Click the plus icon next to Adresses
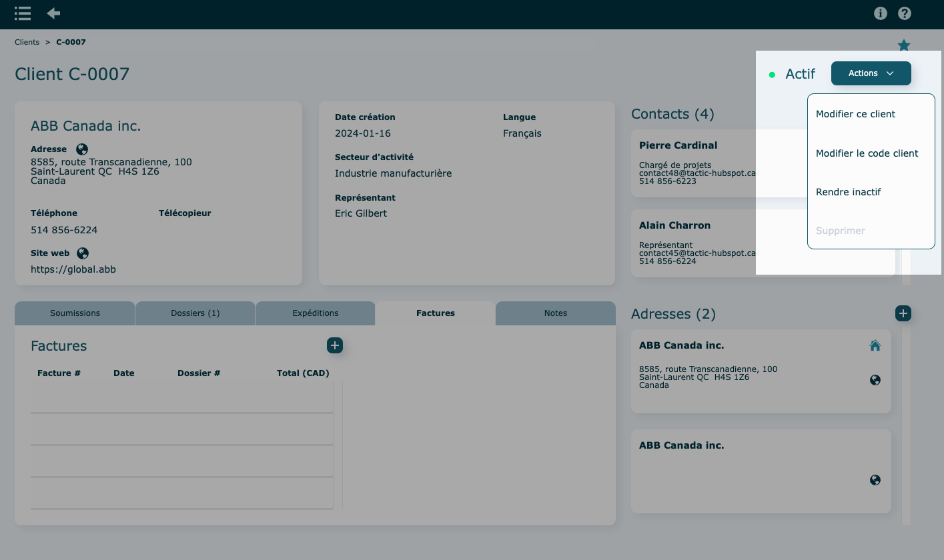The image size is (944, 560). pyautogui.click(x=903, y=313)
